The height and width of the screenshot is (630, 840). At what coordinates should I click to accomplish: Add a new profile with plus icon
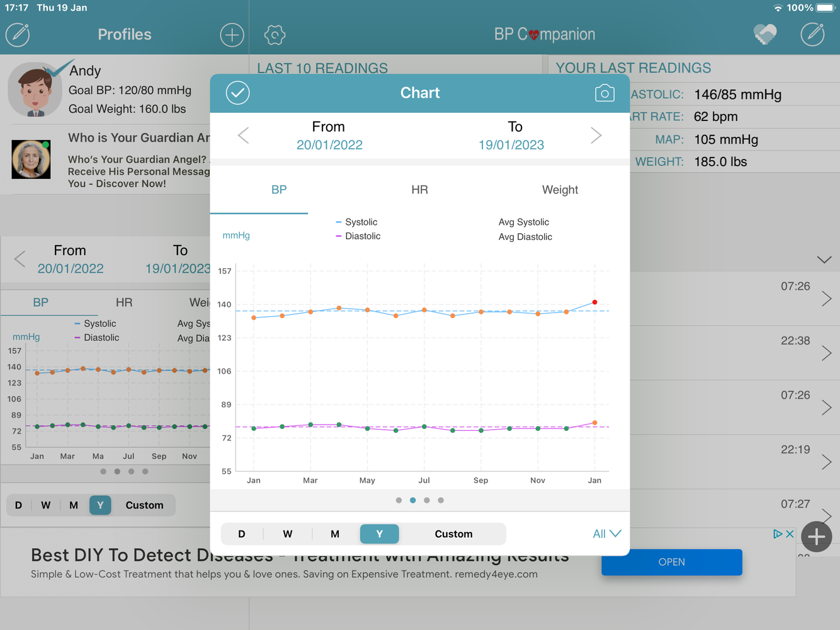point(232,35)
